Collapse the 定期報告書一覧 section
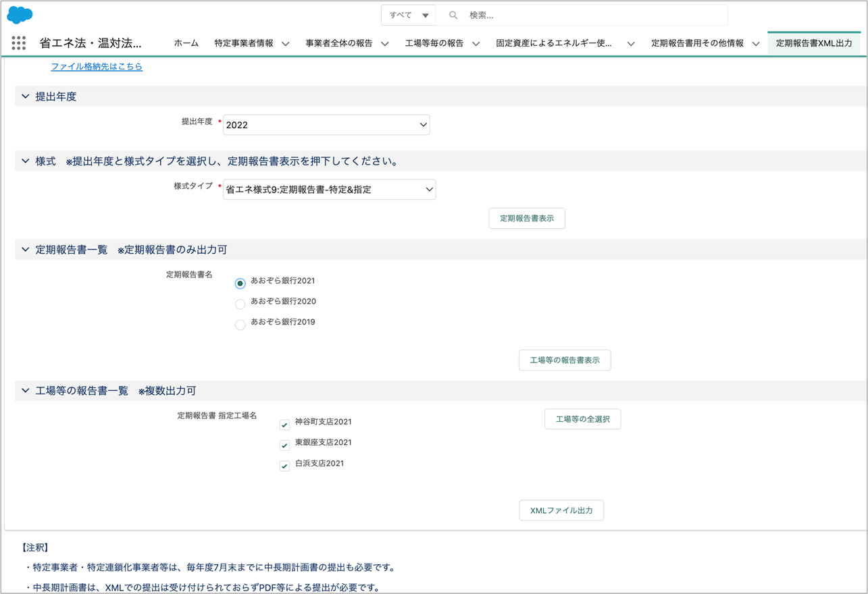Image resolution: width=868 pixels, height=594 pixels. (26, 250)
